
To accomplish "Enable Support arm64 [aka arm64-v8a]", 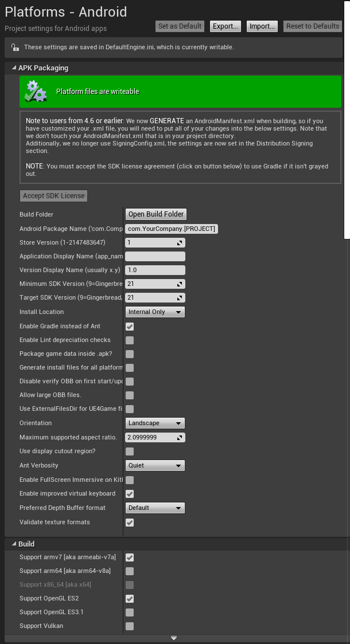I will (x=129, y=571).
